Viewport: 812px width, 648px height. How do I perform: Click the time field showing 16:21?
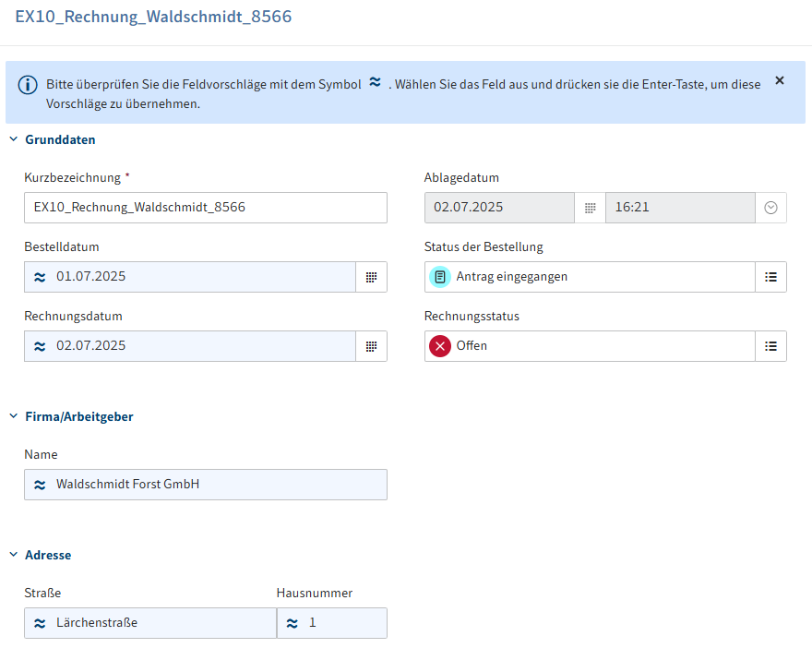click(x=680, y=208)
